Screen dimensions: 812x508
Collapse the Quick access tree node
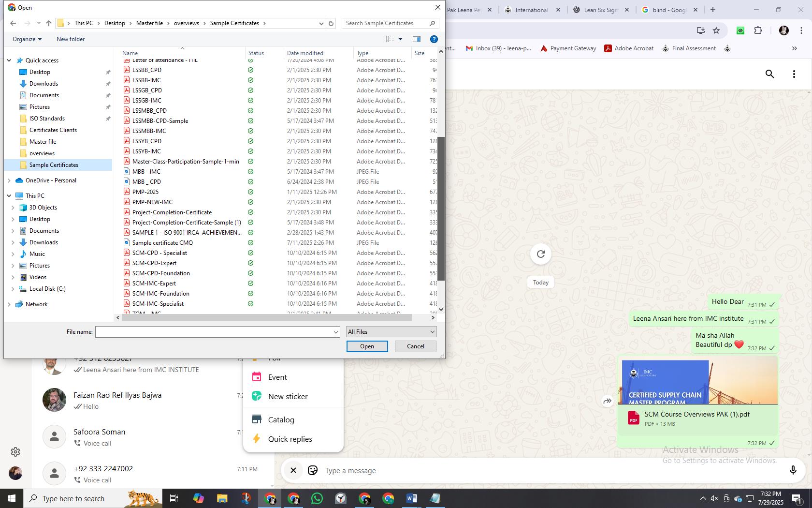coord(9,60)
